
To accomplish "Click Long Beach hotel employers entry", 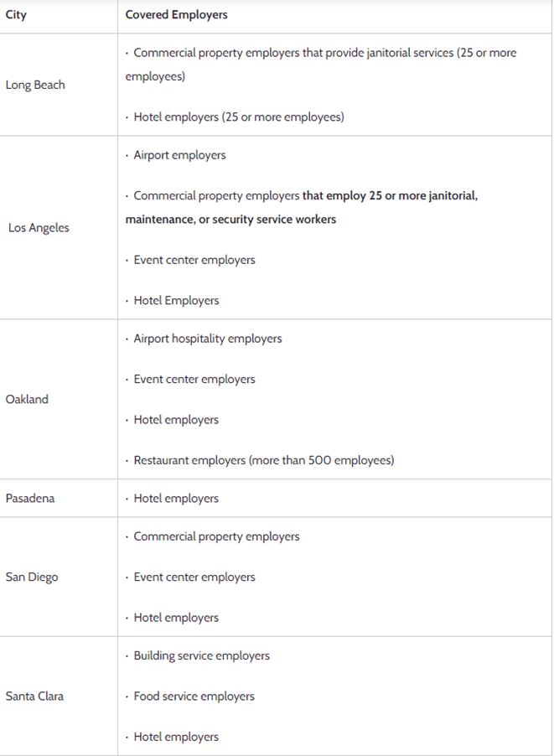I will point(238,117).
